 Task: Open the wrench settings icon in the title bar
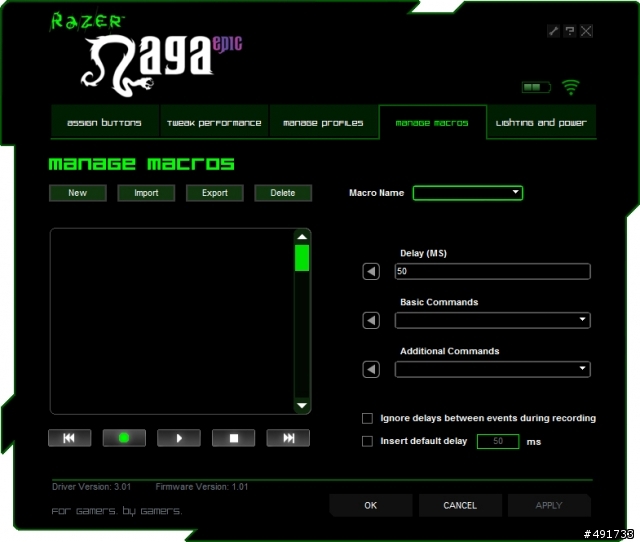click(553, 31)
